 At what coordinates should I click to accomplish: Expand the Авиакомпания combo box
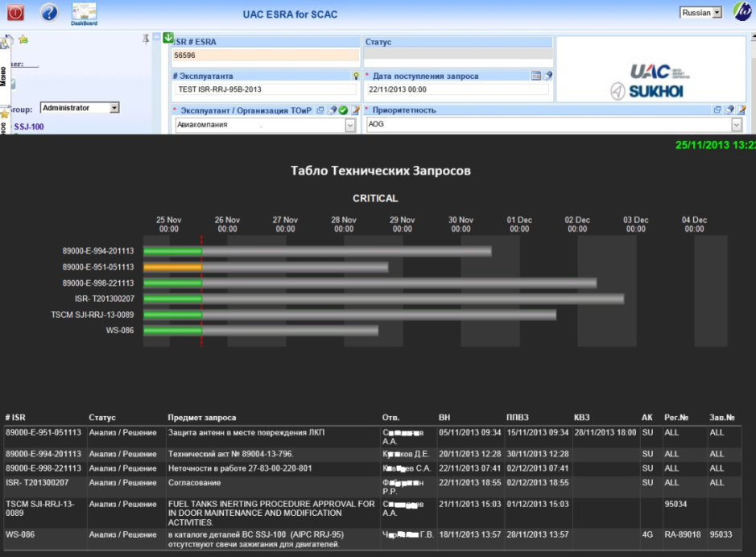[349, 126]
